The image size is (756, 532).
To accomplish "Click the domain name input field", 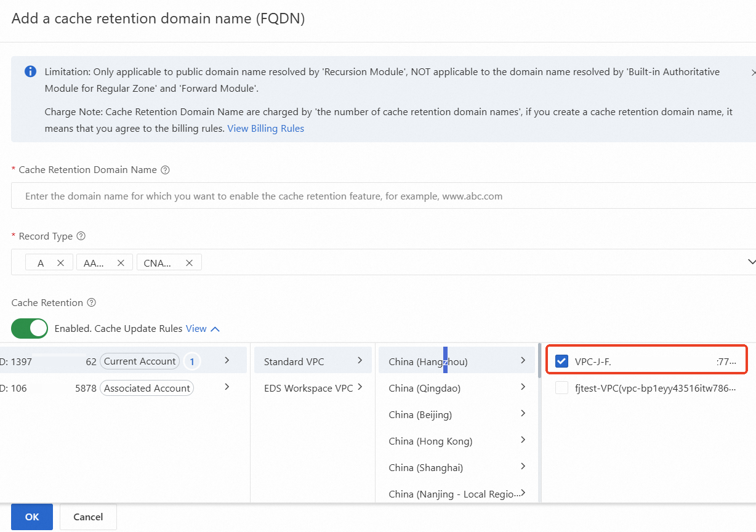I will click(246, 196).
